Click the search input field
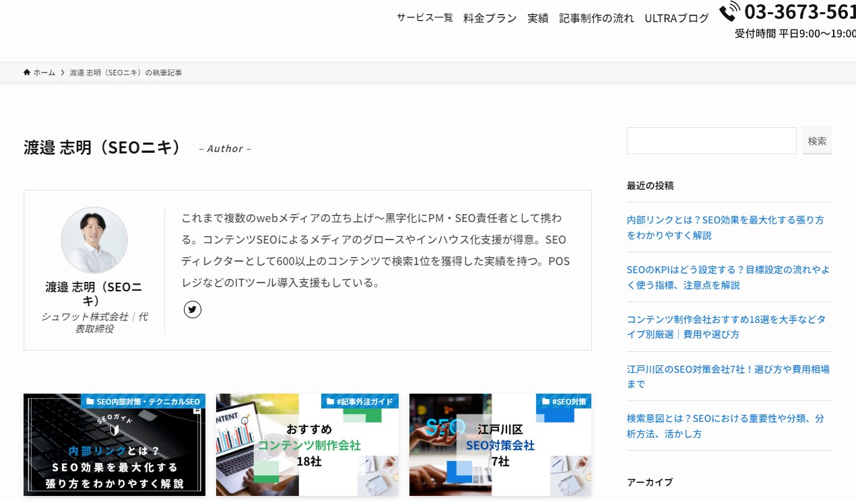The width and height of the screenshot is (856, 504). pos(711,141)
